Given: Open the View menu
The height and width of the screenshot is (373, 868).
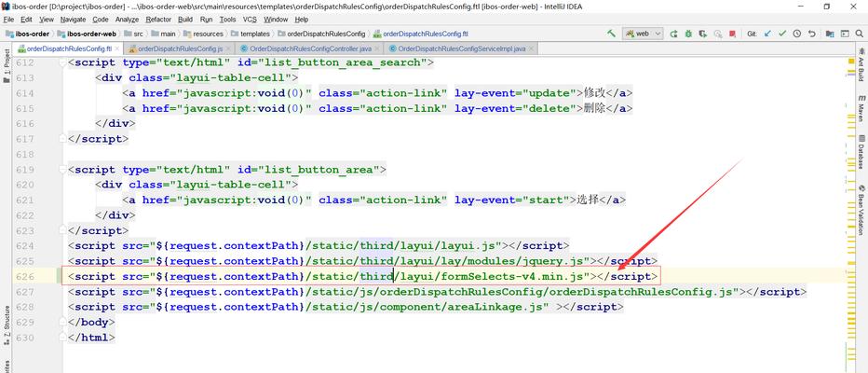Looking at the screenshot, I should [x=47, y=20].
